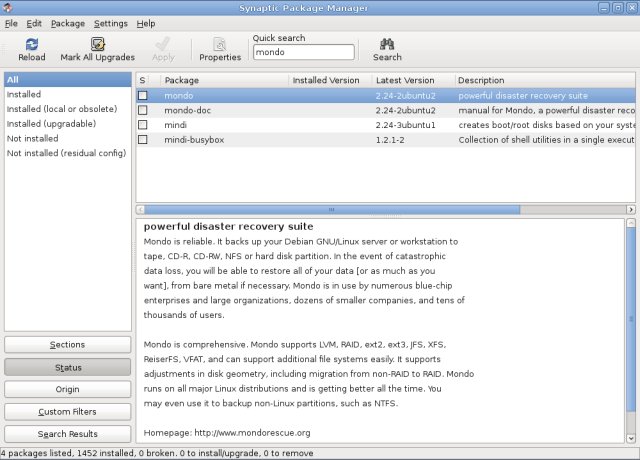Click the Mark All Upgrades icon

point(97,44)
